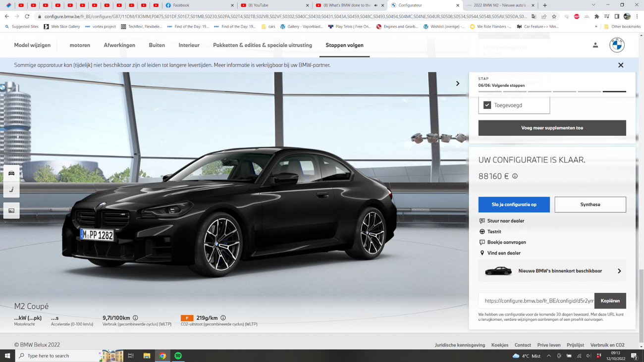This screenshot has height=362, width=644.
Task: Switch to 2022 BMW M2 Nieuwe auto's tab
Action: click(500, 5)
